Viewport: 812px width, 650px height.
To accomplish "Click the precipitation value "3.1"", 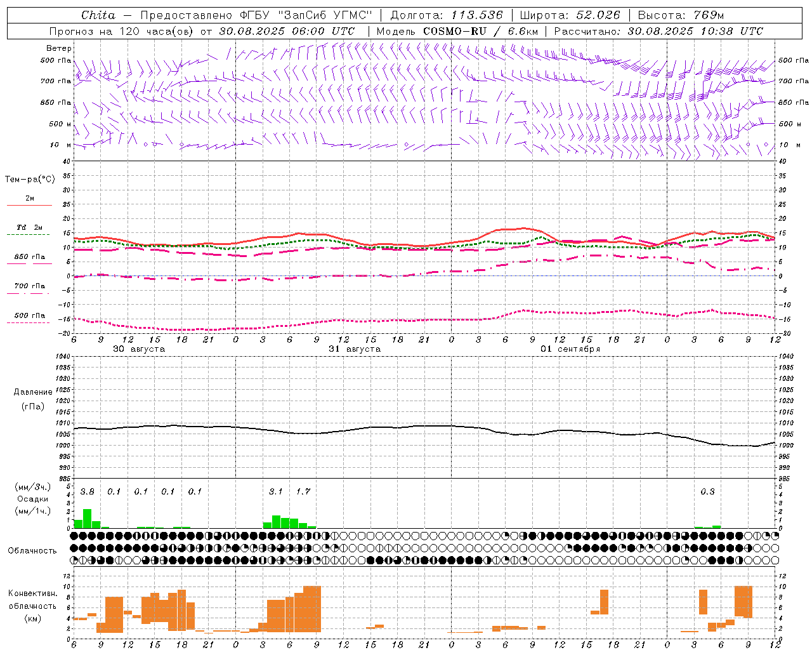I will (x=276, y=491).
